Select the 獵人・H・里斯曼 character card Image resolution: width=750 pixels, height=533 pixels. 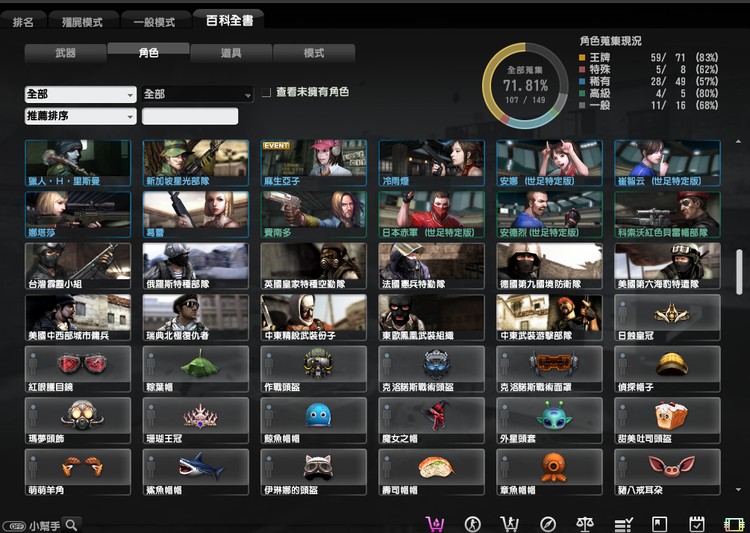78,163
